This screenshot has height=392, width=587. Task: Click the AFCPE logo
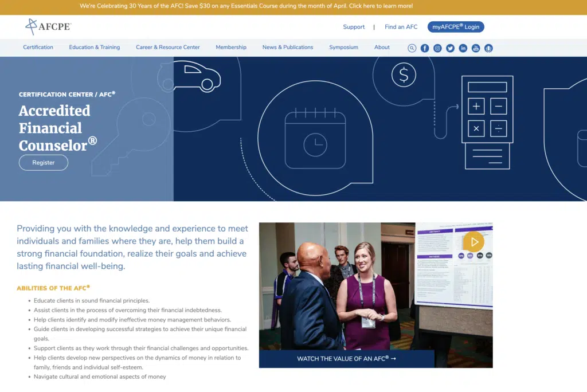point(48,26)
